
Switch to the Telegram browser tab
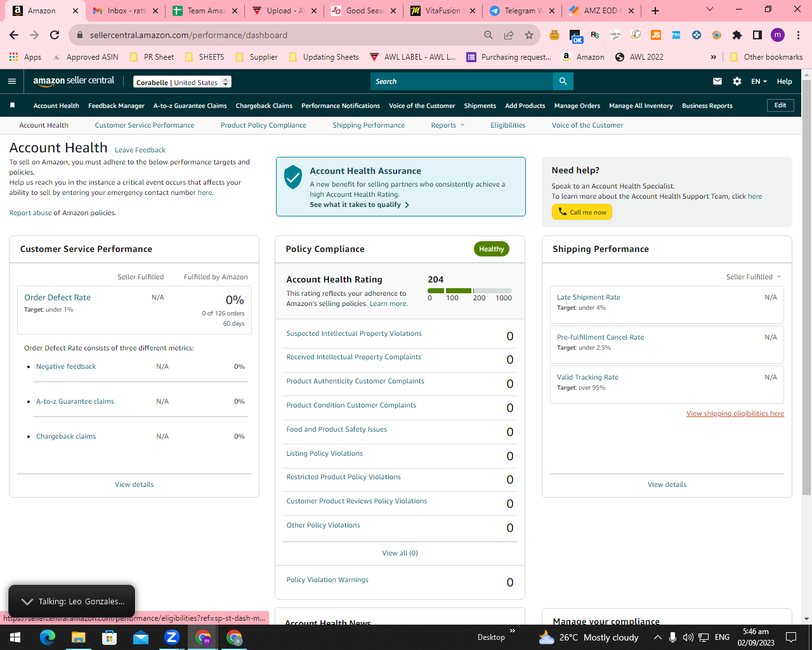522,11
